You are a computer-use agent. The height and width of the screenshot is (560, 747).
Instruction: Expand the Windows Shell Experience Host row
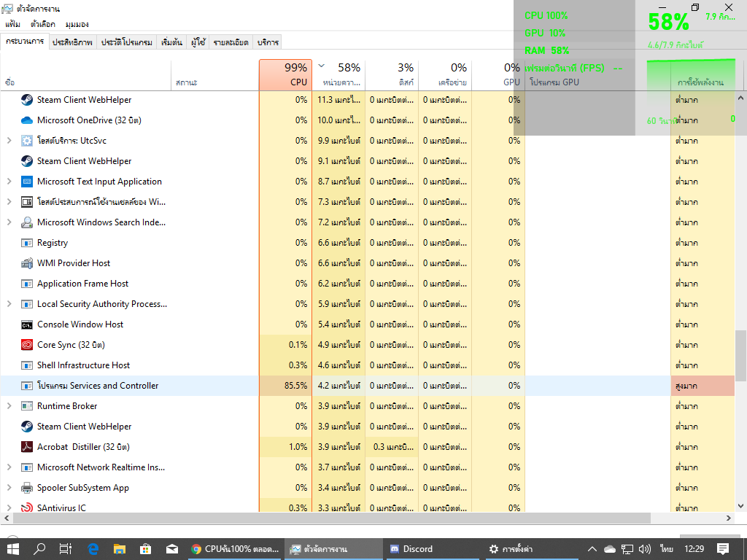pos(9,202)
